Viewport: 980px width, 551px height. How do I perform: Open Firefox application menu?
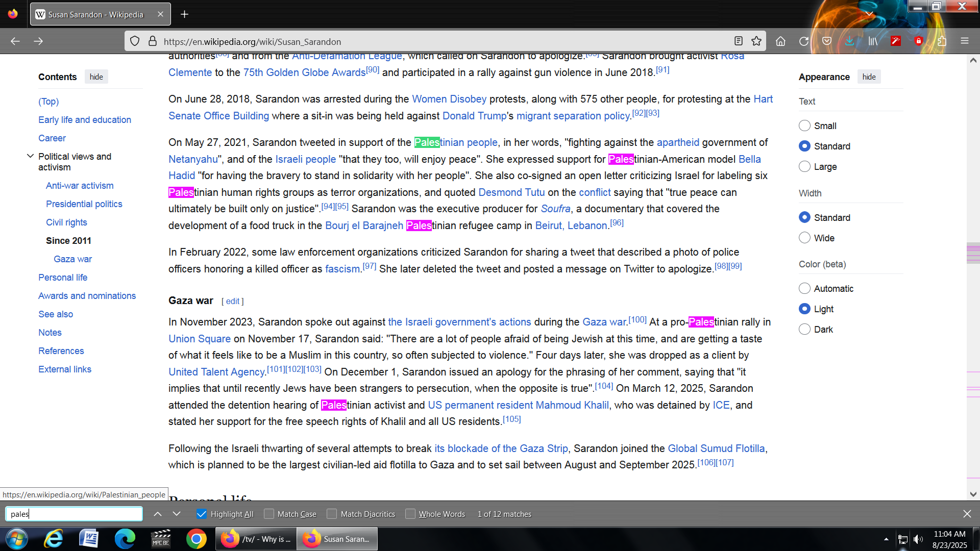(x=964, y=41)
